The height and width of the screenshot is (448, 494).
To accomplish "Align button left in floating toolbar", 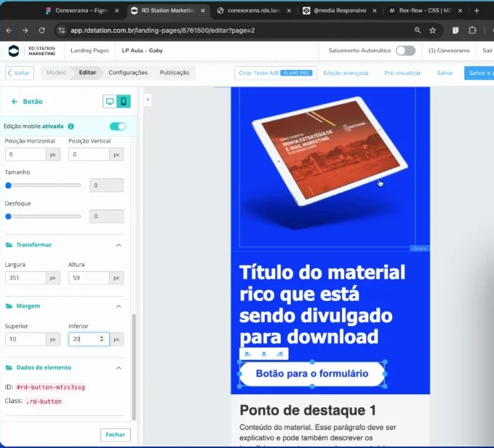I will (247, 354).
